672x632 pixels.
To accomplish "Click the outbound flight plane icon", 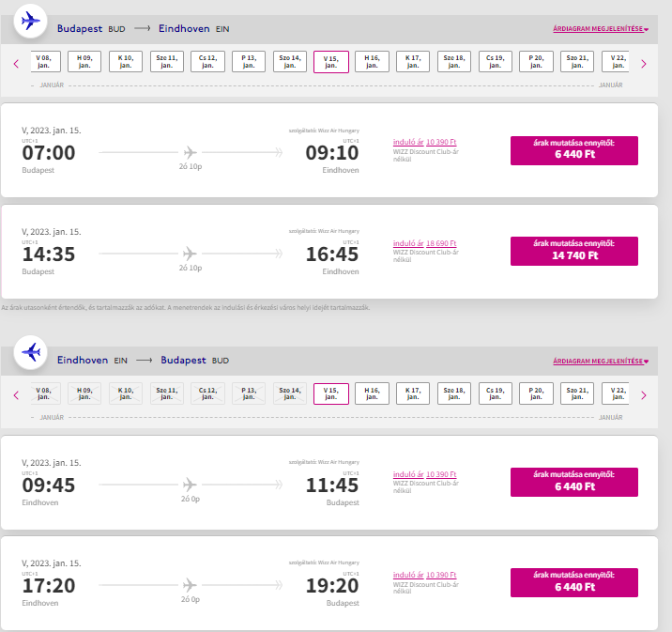I will [x=30, y=21].
